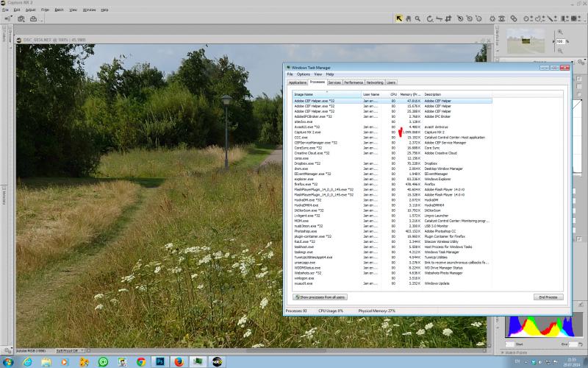Image resolution: width=588 pixels, height=368 pixels.
Task: Switch to the Networking tab
Action: [x=375, y=82]
